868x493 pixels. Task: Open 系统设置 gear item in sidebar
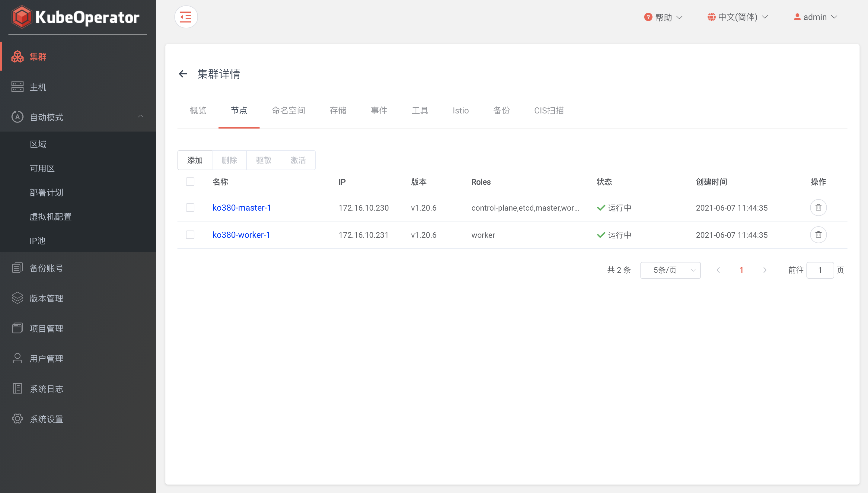tap(18, 419)
